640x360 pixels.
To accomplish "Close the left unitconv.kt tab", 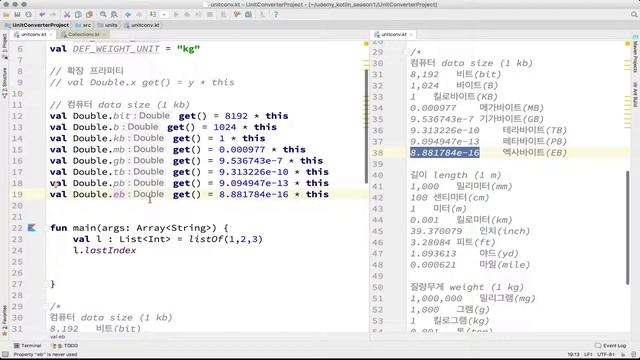I will click(x=51, y=35).
